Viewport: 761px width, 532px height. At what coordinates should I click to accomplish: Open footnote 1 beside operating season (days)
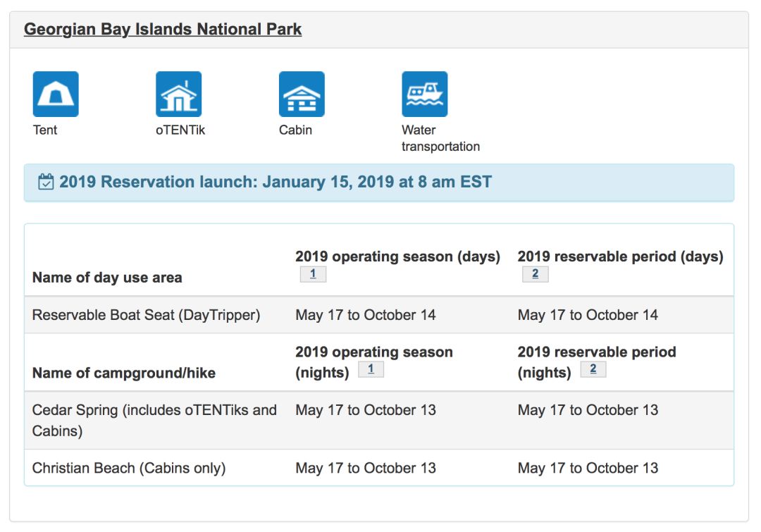point(313,274)
